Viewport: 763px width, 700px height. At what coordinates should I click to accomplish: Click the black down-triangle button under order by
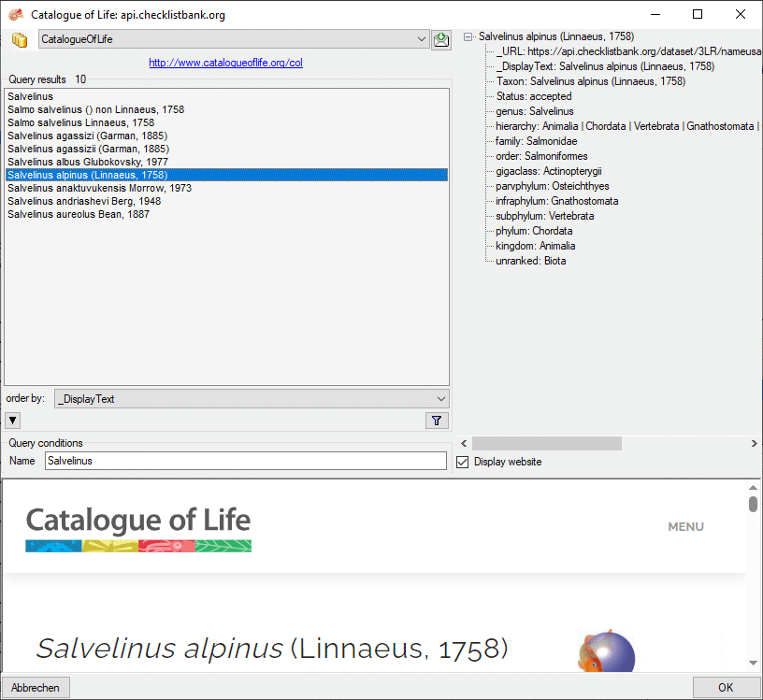click(x=13, y=421)
